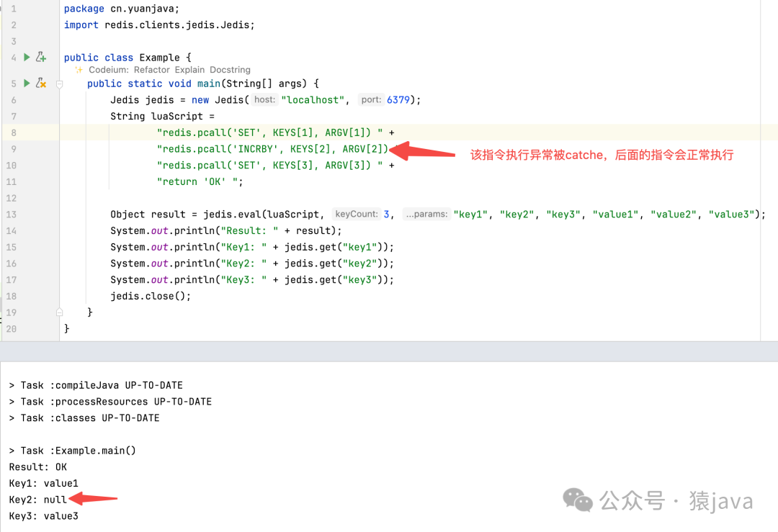Click the Task :Example.main() output line
The width and height of the screenshot is (778, 532).
[72, 451]
